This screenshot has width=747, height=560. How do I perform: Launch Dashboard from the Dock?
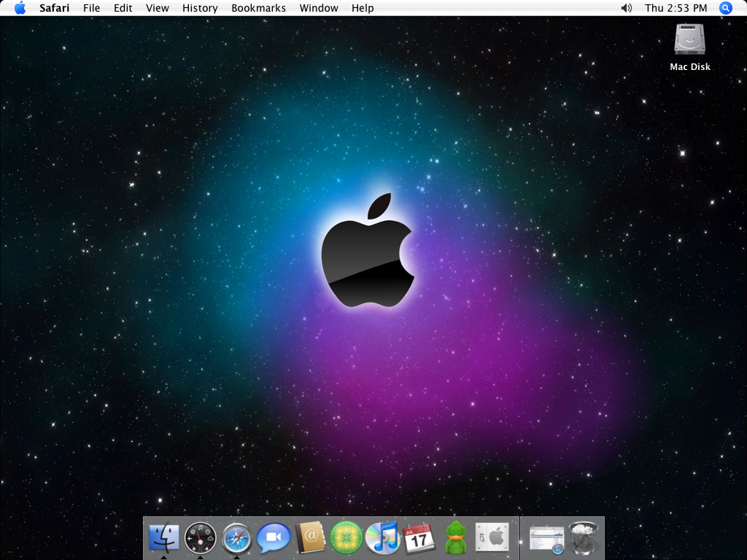tap(200, 538)
